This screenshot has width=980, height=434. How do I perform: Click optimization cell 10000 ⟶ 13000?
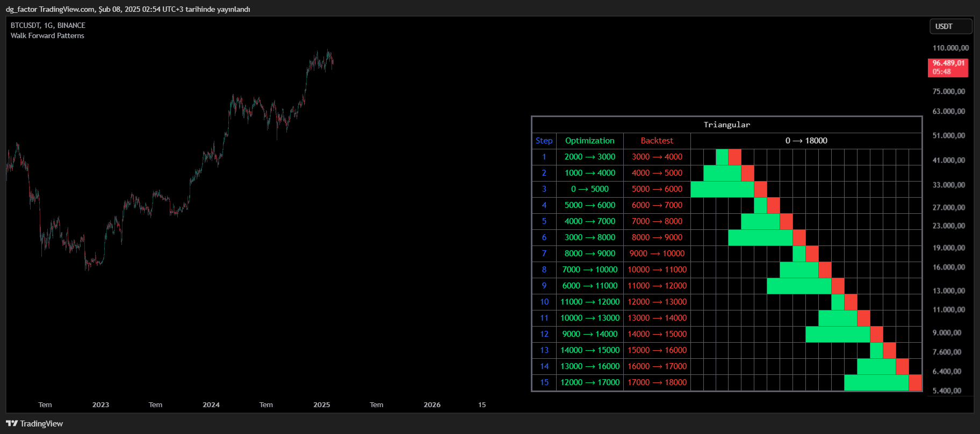pyautogui.click(x=590, y=318)
